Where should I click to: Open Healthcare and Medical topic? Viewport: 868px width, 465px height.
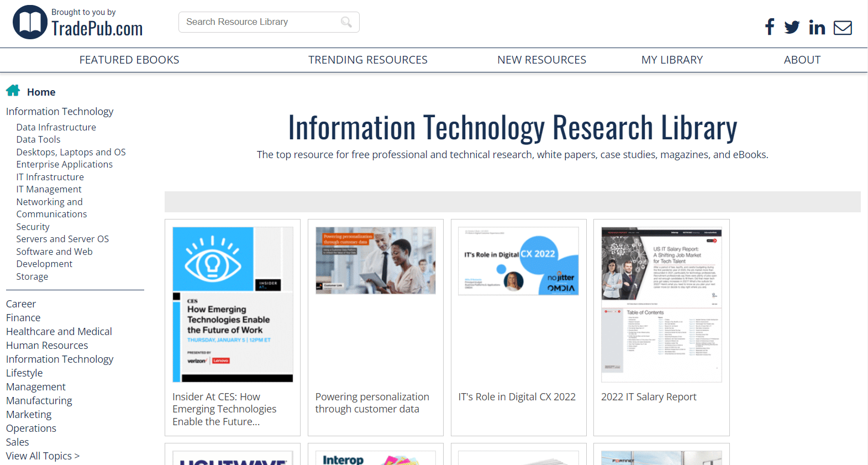[59, 331]
